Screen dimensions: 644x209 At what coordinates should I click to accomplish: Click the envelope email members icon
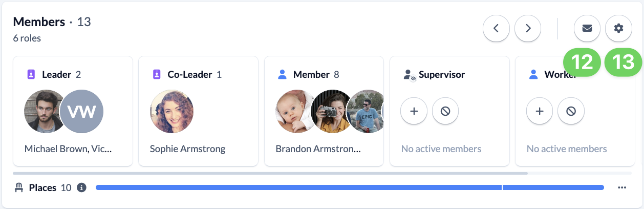pos(587,29)
